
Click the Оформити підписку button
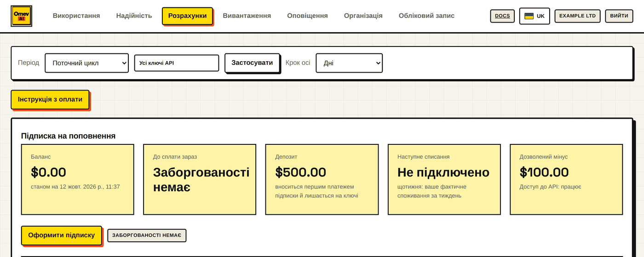click(x=62, y=235)
